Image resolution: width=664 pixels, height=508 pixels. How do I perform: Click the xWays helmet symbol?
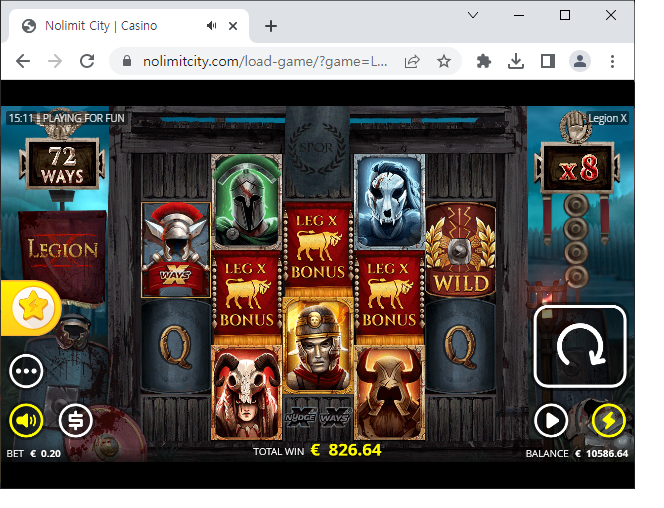pyautogui.click(x=176, y=250)
